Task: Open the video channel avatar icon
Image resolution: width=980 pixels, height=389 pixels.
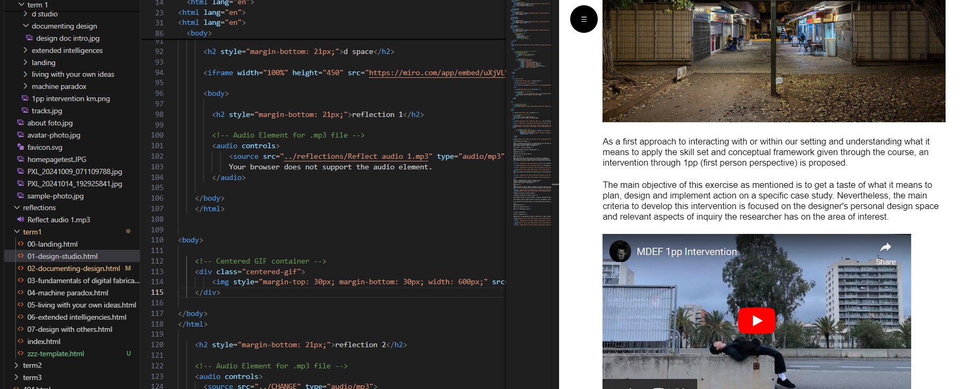Action: point(619,251)
